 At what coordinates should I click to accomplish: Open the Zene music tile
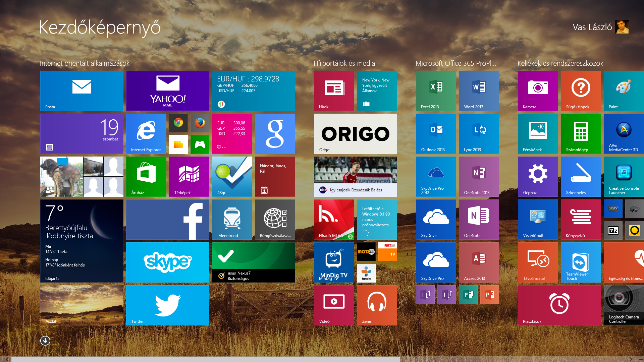377,305
